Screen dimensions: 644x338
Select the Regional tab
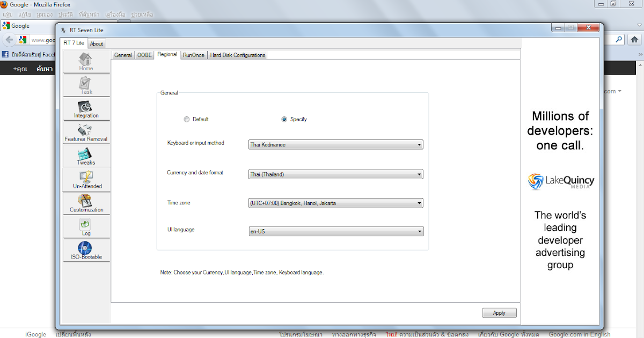point(167,54)
